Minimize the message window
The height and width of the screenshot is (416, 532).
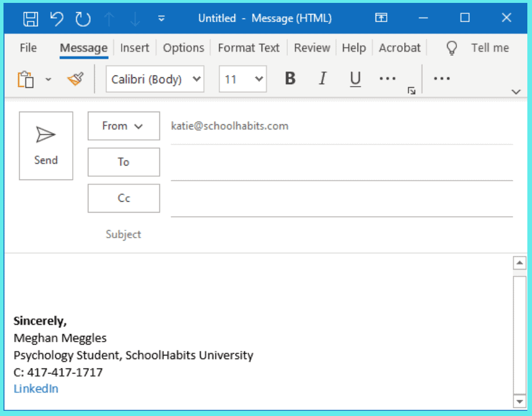(423, 17)
